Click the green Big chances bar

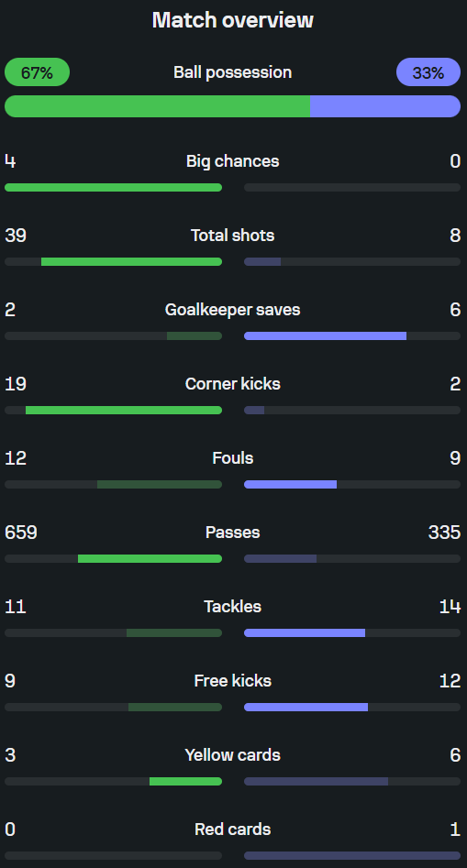(x=113, y=188)
